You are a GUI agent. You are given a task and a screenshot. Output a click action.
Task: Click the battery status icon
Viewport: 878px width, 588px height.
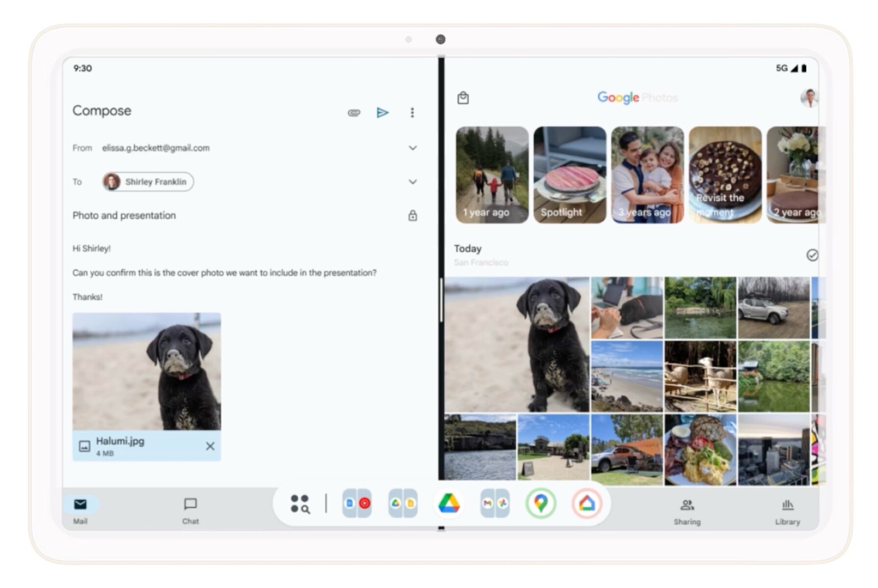coord(804,68)
